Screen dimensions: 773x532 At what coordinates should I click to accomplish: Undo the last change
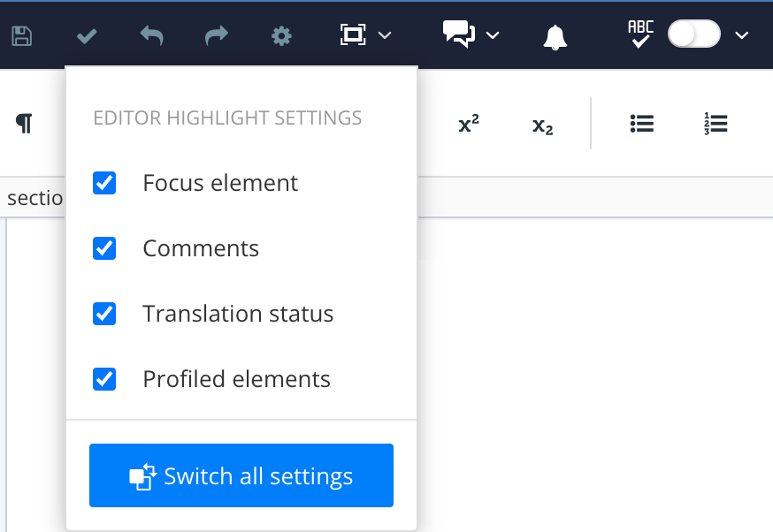[x=150, y=35]
